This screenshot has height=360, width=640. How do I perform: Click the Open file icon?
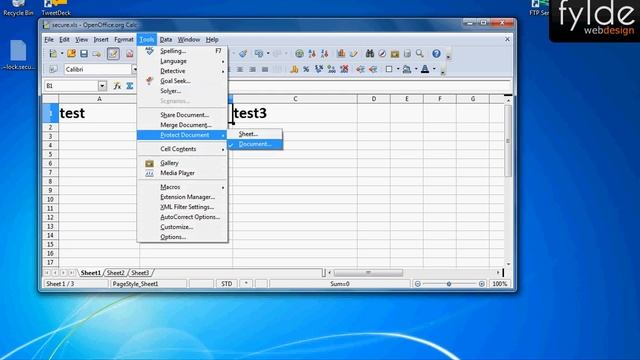pos(71,53)
